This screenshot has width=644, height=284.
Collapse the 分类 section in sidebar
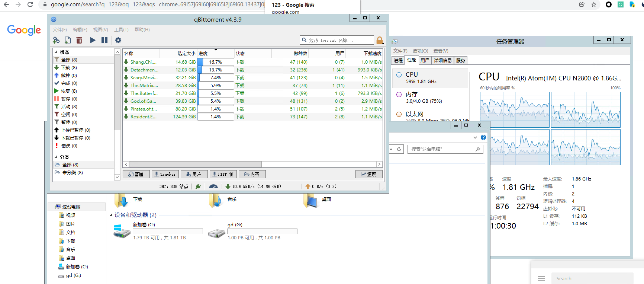coord(56,157)
